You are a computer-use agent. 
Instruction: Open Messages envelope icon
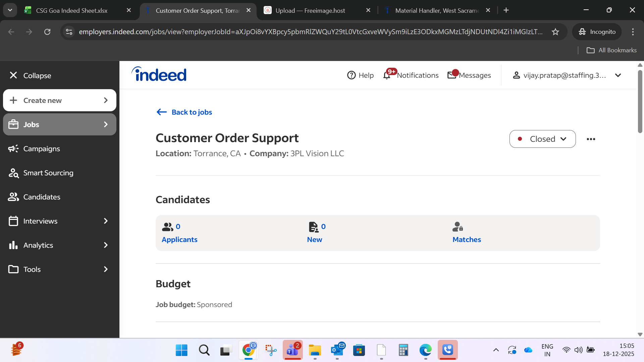click(x=452, y=75)
